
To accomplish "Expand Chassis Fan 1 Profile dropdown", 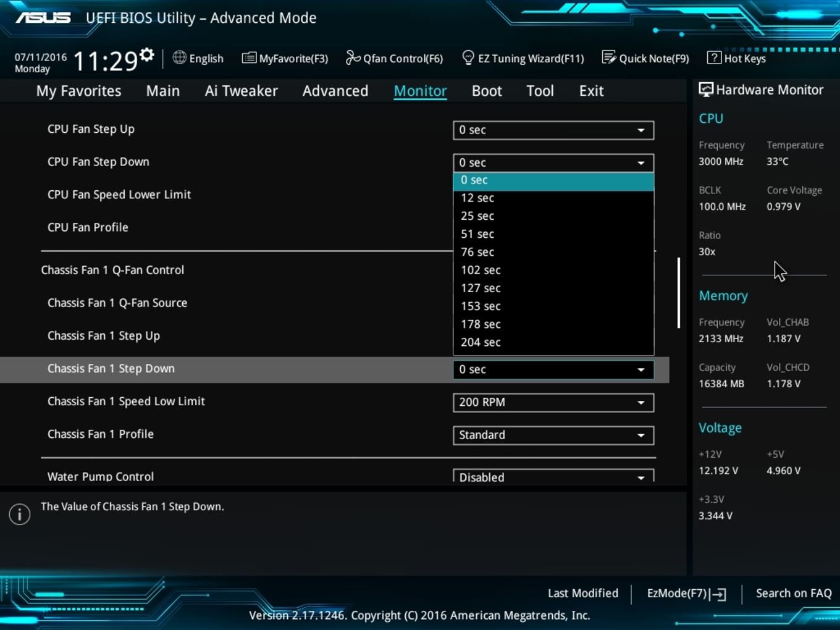I will [553, 435].
